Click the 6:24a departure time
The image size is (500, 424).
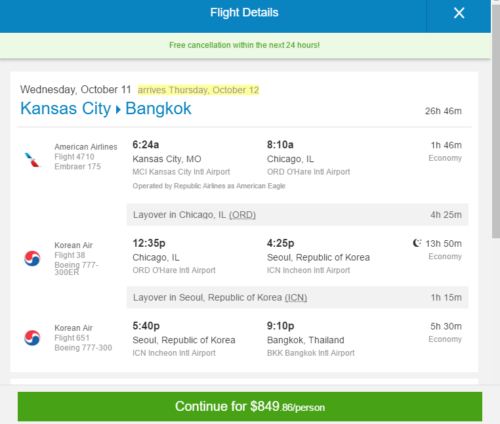146,145
